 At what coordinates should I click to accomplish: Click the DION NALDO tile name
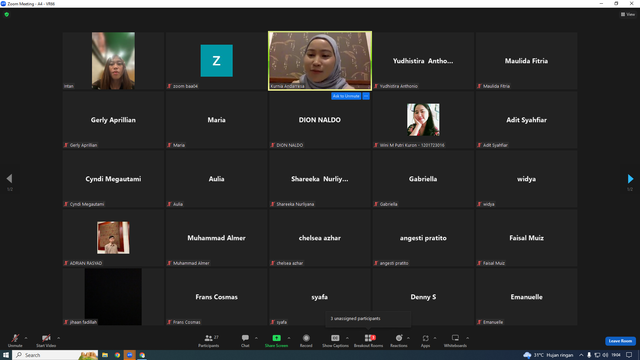[320, 120]
